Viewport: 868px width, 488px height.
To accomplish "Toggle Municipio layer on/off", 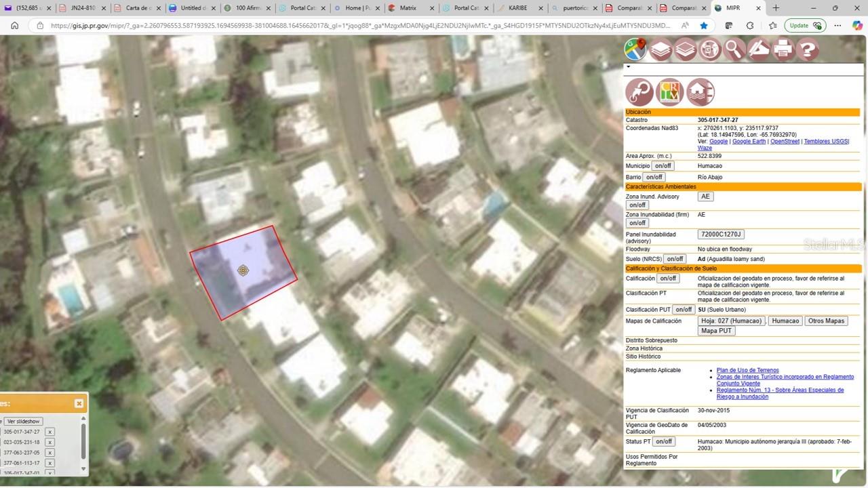I will click(x=662, y=166).
